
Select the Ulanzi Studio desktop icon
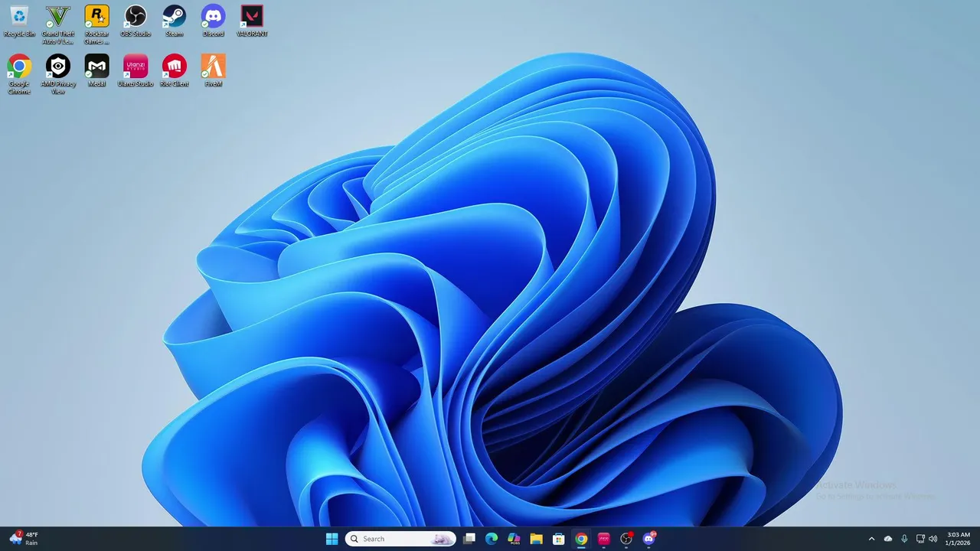(x=136, y=71)
